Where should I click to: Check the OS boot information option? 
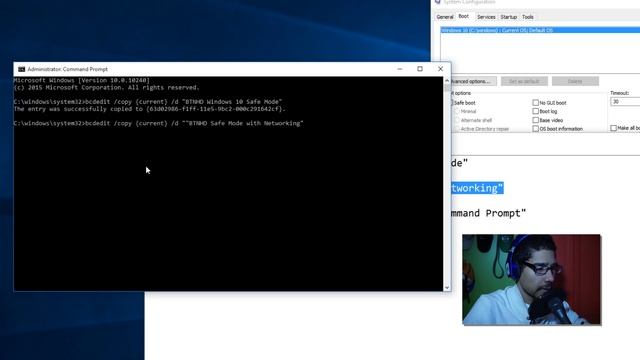[536, 129]
